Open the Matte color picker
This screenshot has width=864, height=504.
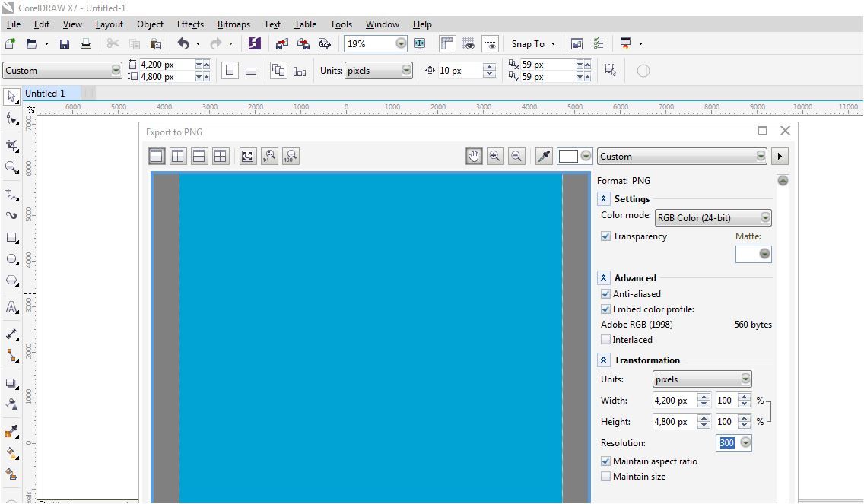point(753,254)
